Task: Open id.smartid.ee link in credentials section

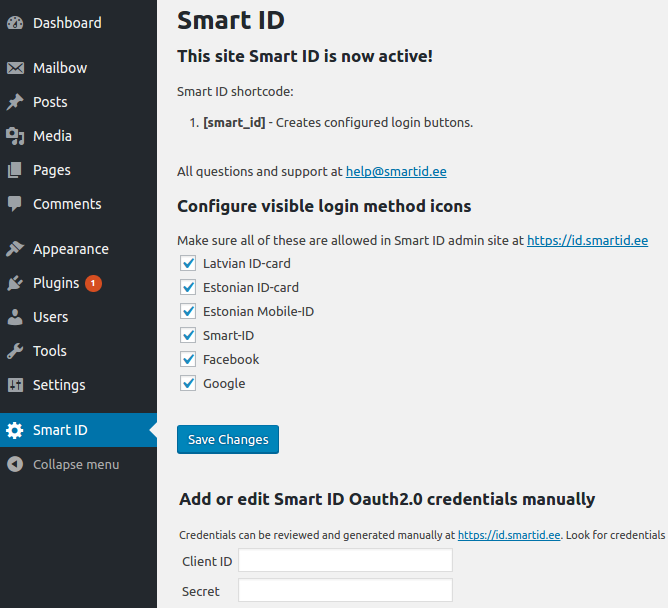Action: pos(509,535)
